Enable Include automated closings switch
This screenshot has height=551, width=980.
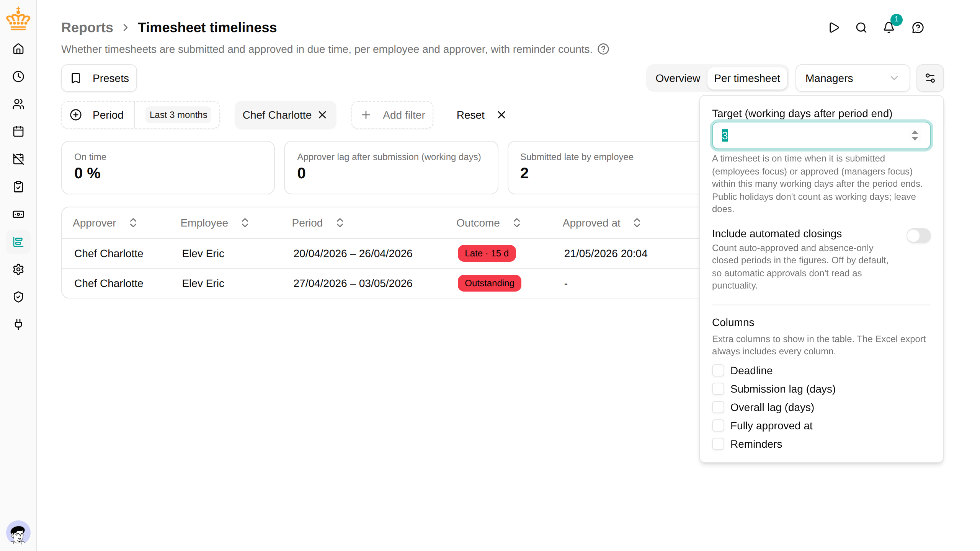918,236
